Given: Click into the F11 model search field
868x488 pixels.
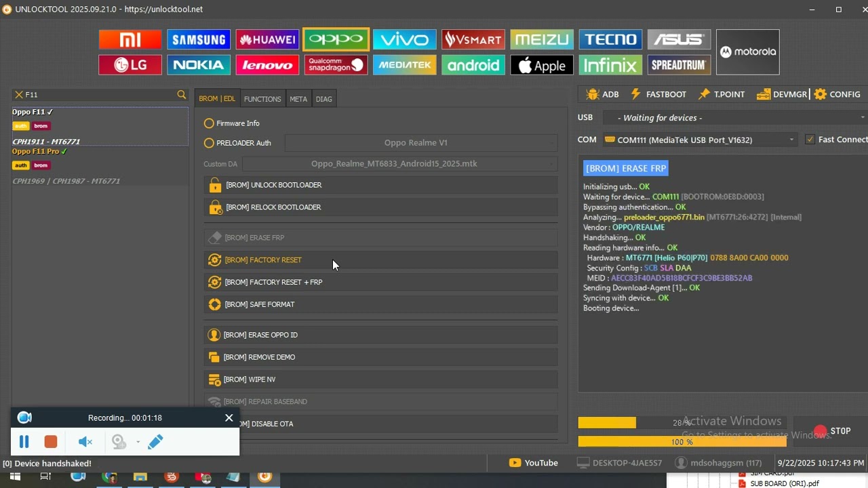Looking at the screenshot, I should click(100, 95).
